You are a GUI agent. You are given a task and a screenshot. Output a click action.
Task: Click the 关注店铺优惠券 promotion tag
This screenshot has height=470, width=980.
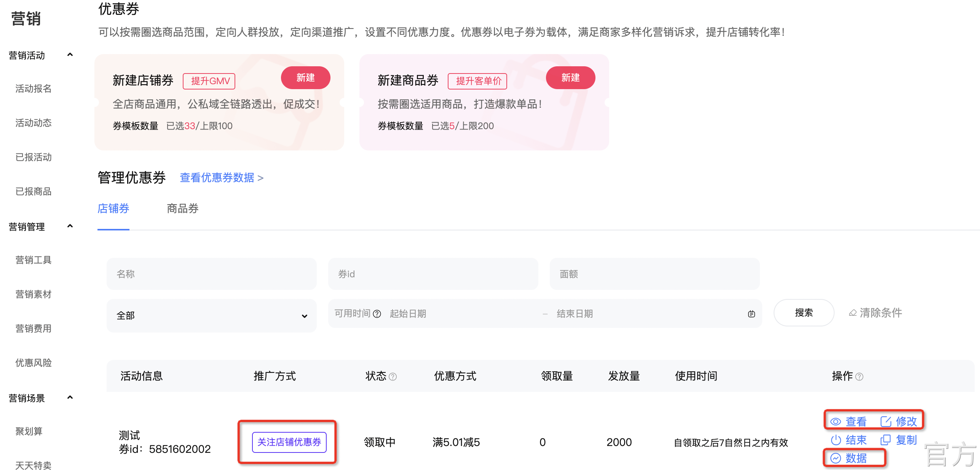[x=289, y=442]
